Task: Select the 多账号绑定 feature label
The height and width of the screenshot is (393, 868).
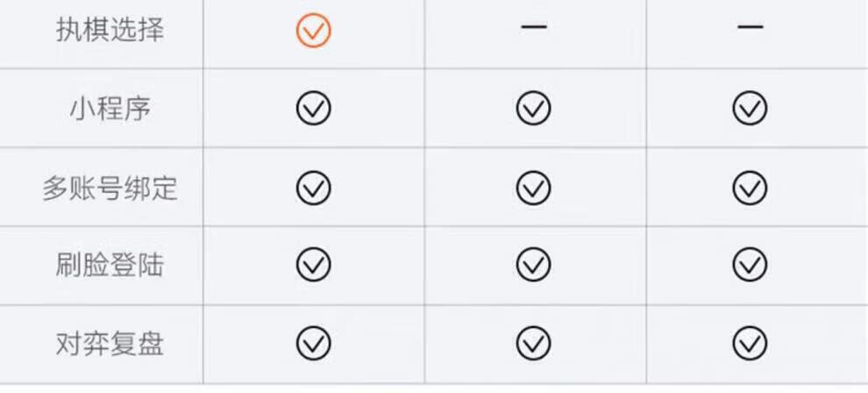Action: pos(110,188)
